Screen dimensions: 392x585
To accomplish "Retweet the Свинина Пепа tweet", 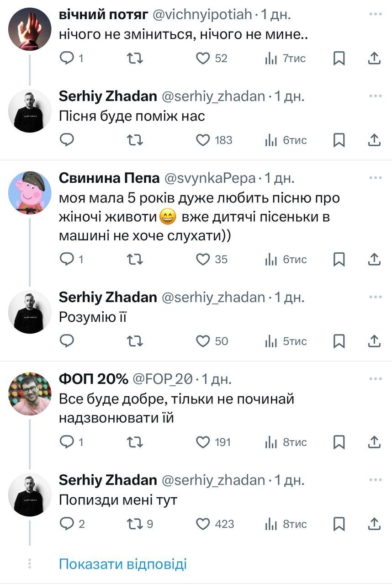I will pos(135,260).
